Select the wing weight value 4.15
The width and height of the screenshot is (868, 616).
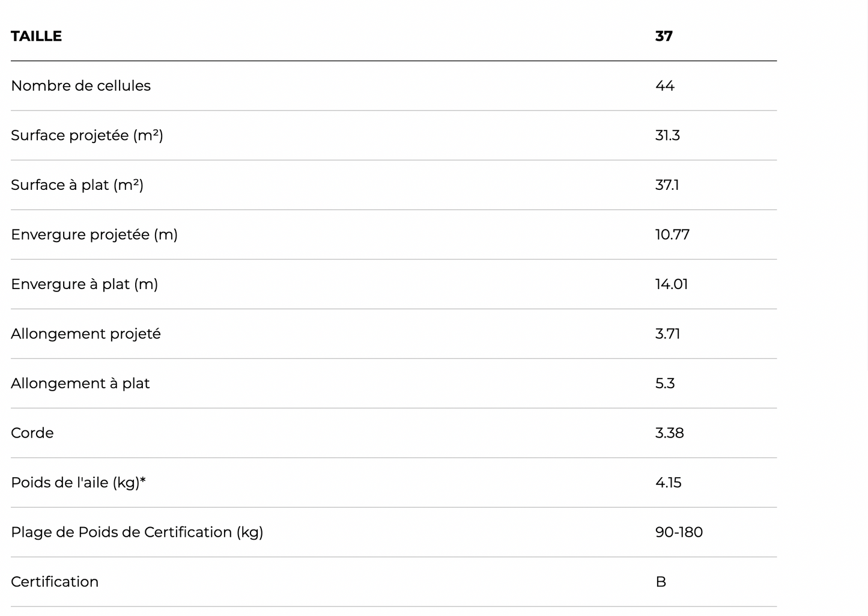point(668,483)
